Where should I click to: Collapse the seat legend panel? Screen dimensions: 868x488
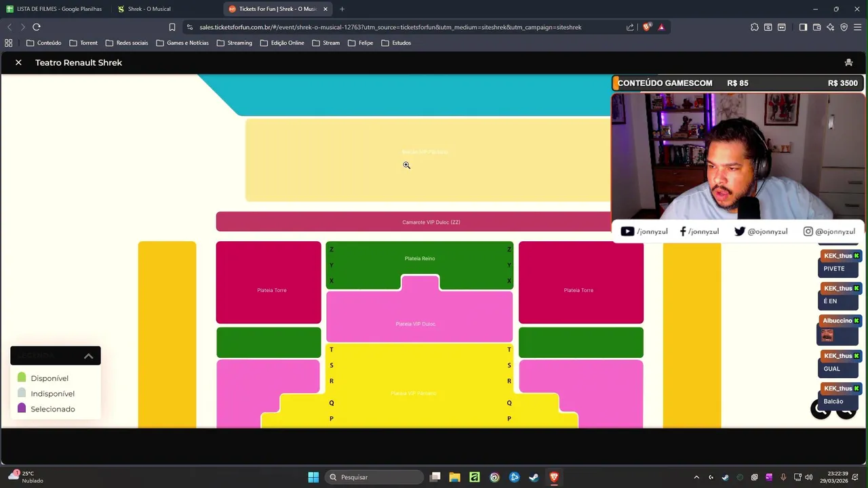(x=88, y=356)
